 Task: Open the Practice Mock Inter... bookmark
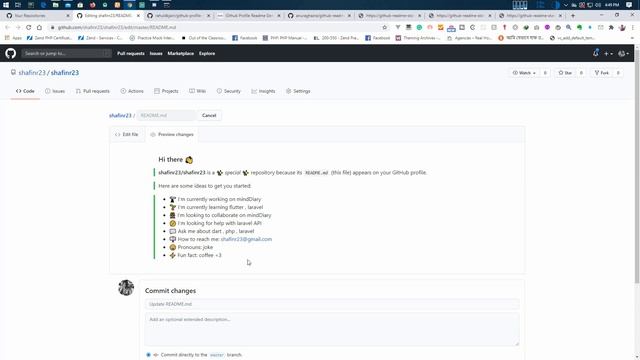[x=152, y=38]
